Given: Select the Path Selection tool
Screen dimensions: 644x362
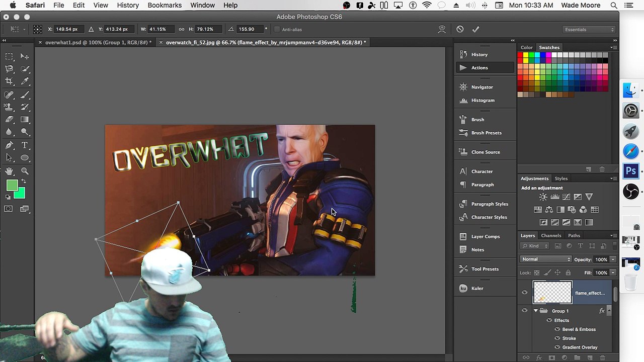Looking at the screenshot, I should click(x=9, y=158).
